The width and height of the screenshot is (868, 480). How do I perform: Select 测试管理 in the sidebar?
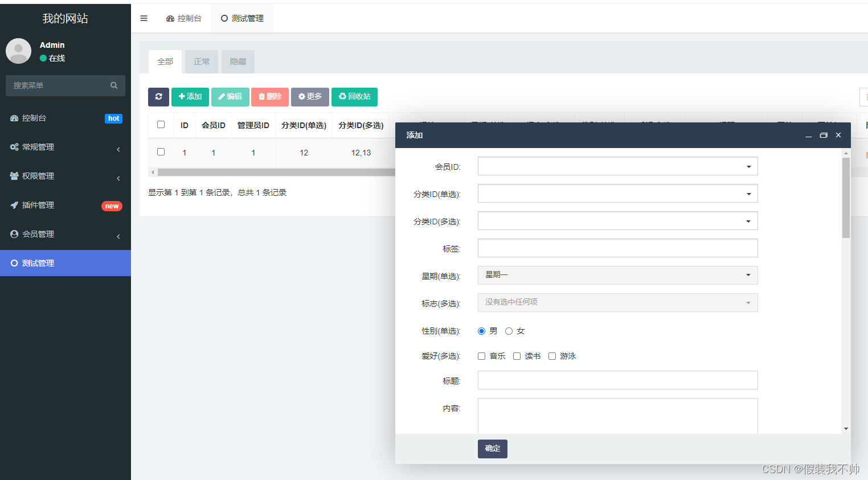pos(65,263)
